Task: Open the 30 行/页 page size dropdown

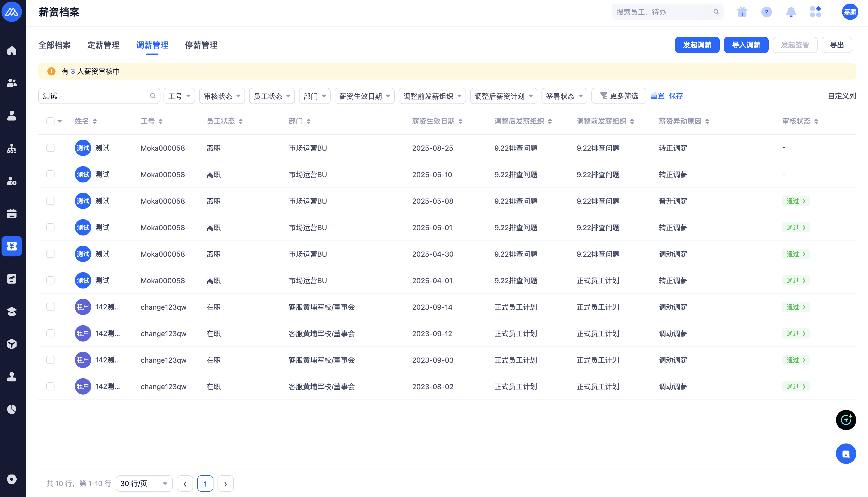Action: 144,483
